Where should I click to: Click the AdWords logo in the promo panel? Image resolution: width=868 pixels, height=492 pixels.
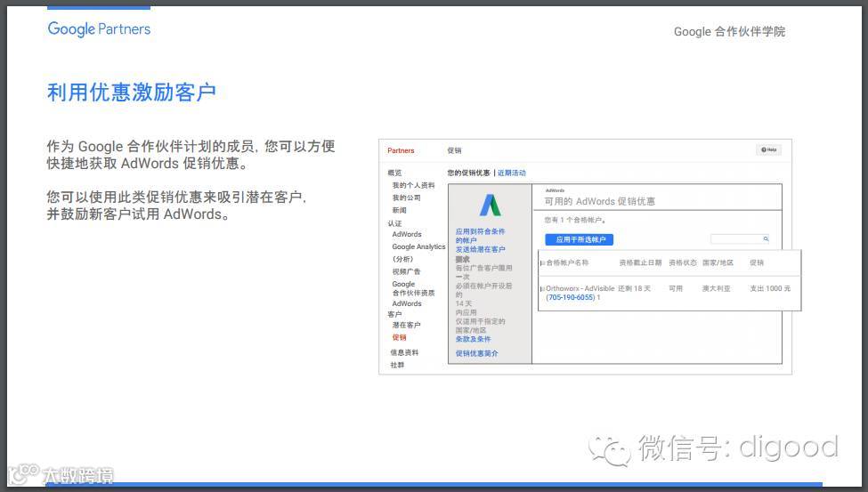coord(490,206)
